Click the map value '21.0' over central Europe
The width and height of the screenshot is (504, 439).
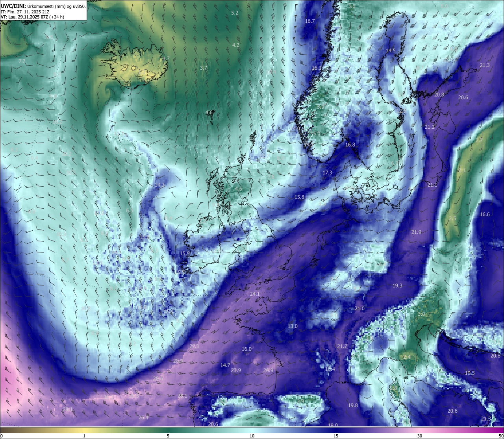pos(359,308)
